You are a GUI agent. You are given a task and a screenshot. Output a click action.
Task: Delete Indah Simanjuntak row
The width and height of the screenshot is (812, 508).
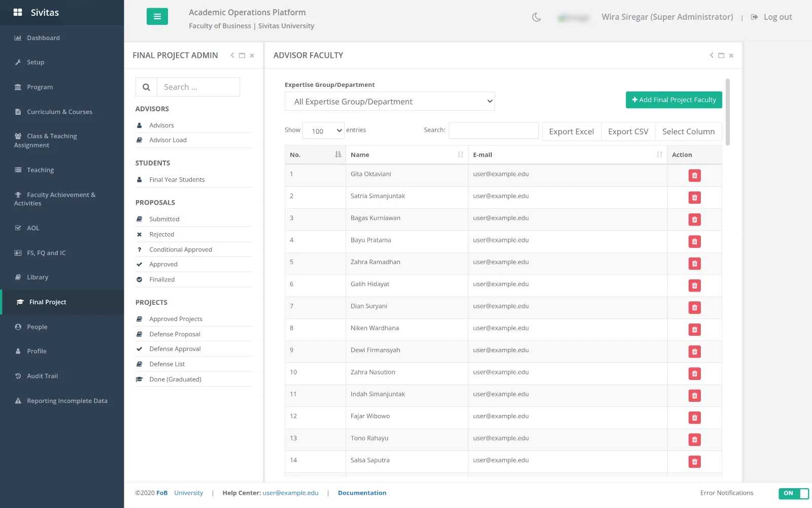(x=694, y=395)
